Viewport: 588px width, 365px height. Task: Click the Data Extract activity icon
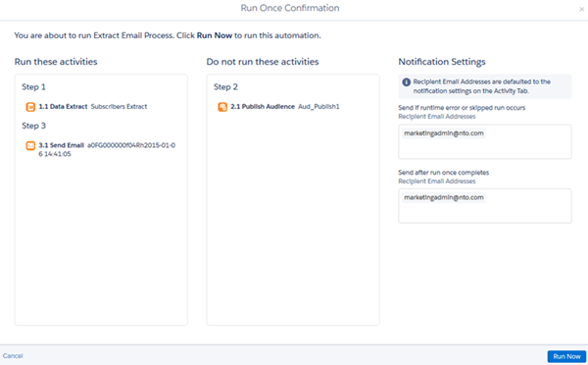click(30, 107)
